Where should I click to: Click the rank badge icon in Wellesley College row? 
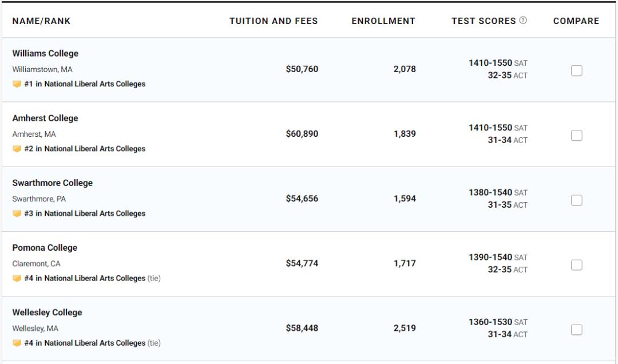coord(17,343)
